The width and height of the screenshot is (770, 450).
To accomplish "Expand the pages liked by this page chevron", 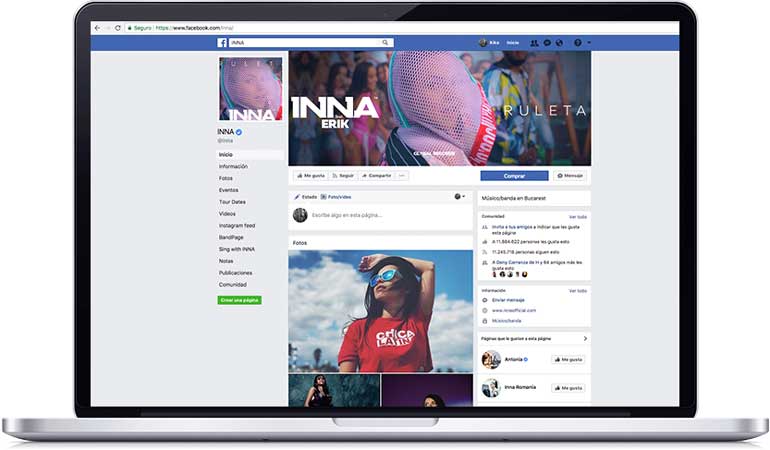I will (x=585, y=339).
